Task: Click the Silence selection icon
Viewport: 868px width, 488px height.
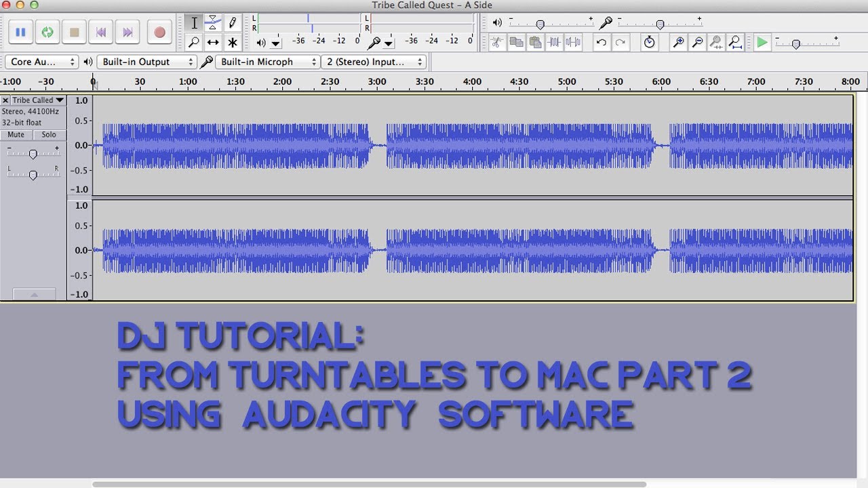Action: 573,42
